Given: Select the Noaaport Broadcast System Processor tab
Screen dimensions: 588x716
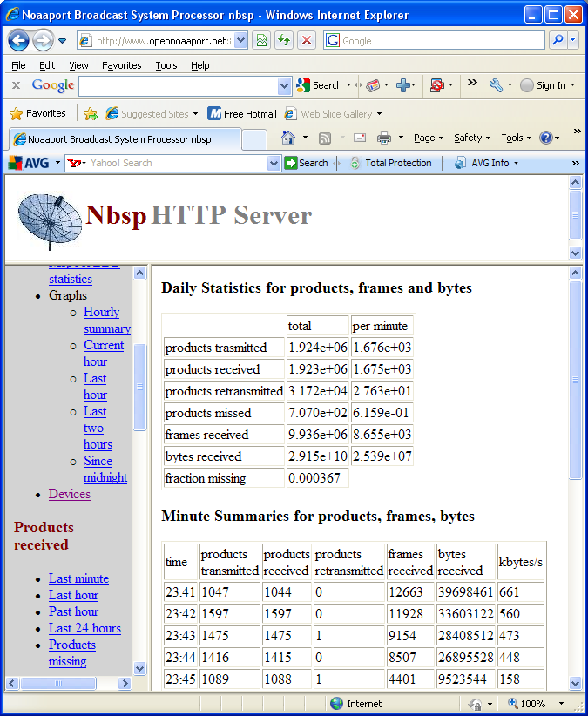Looking at the screenshot, I should 125,139.
